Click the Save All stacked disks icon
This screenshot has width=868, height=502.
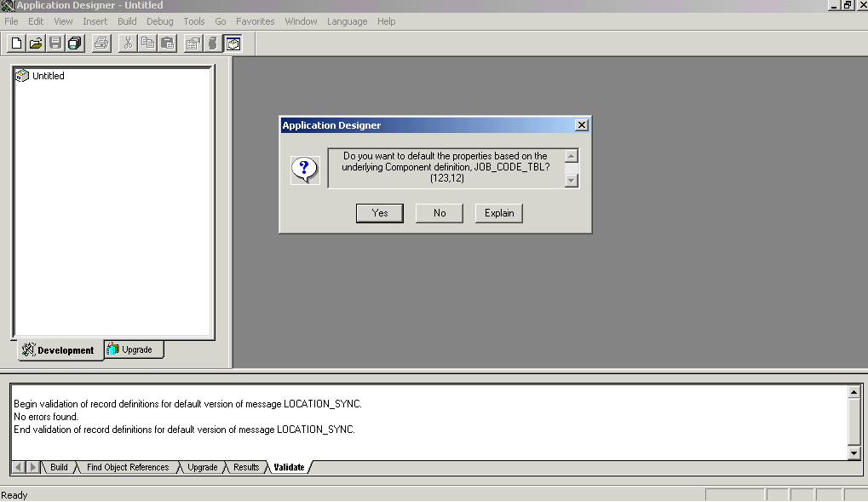tap(74, 43)
